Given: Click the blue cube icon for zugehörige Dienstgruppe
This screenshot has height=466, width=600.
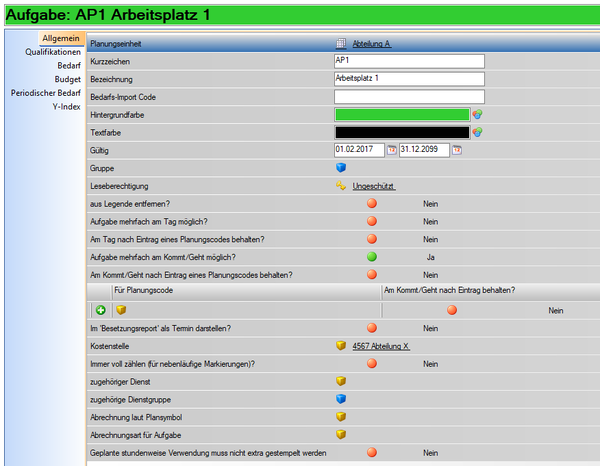Looking at the screenshot, I should pos(341,399).
